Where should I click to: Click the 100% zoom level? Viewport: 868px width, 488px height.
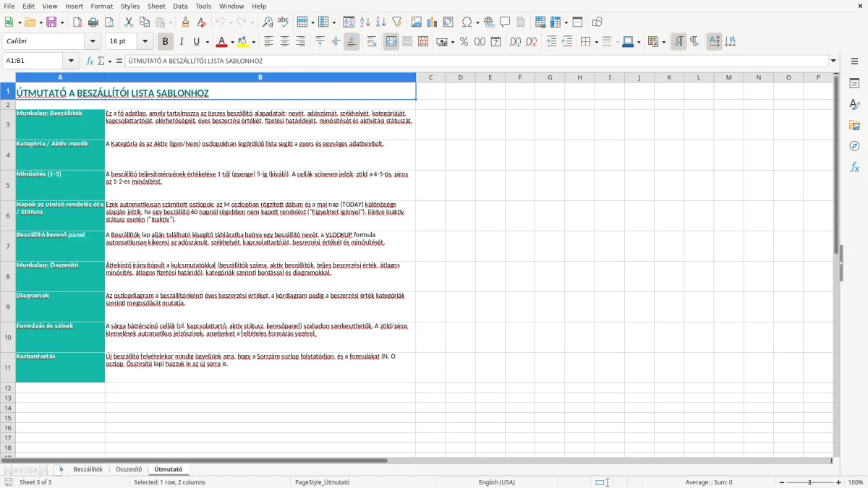click(856, 482)
